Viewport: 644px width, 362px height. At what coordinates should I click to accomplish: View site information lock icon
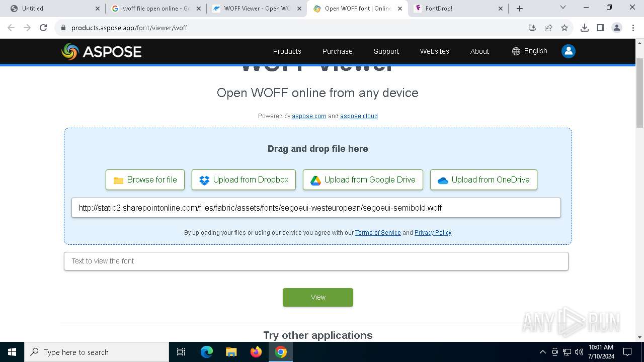63,28
